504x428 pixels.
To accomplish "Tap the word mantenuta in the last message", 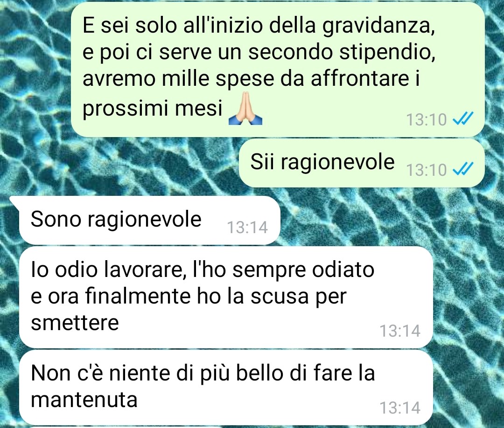I will [84, 400].
